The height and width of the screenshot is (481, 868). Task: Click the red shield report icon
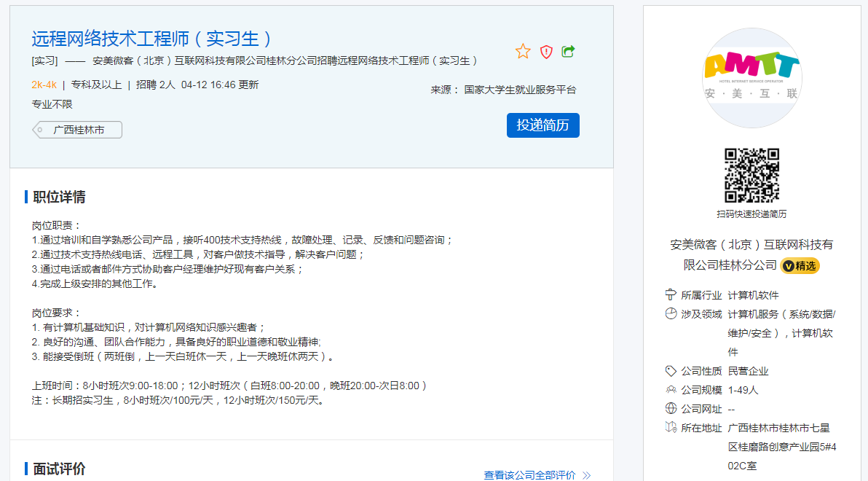tap(546, 51)
